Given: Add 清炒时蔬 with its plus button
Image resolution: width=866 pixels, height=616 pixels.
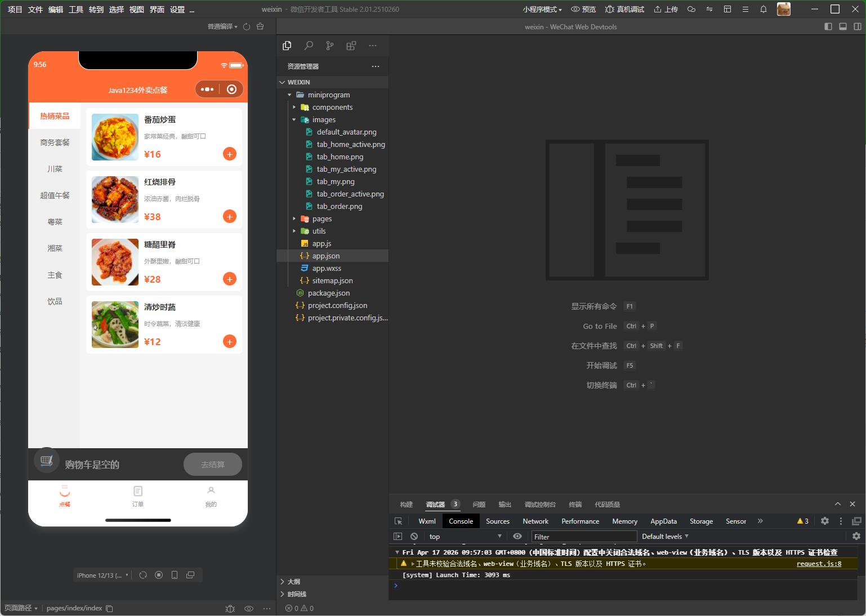Looking at the screenshot, I should 230,341.
